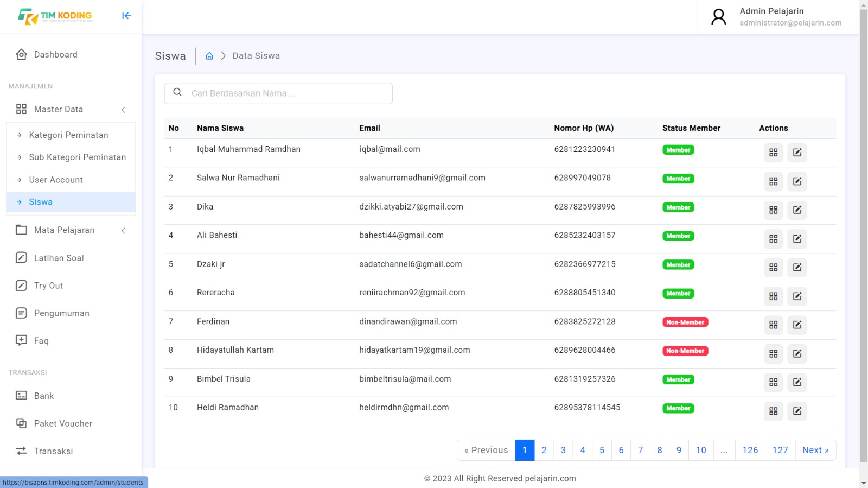The image size is (868, 488).
Task: Open Sub Kategori Peminatan submenu item
Action: point(71,157)
